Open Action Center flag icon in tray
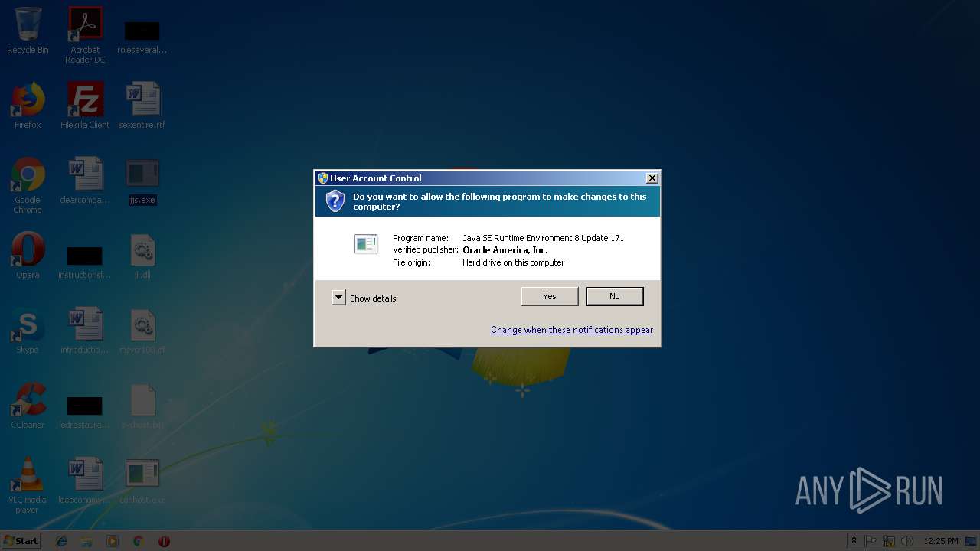The image size is (980, 551). [871, 541]
